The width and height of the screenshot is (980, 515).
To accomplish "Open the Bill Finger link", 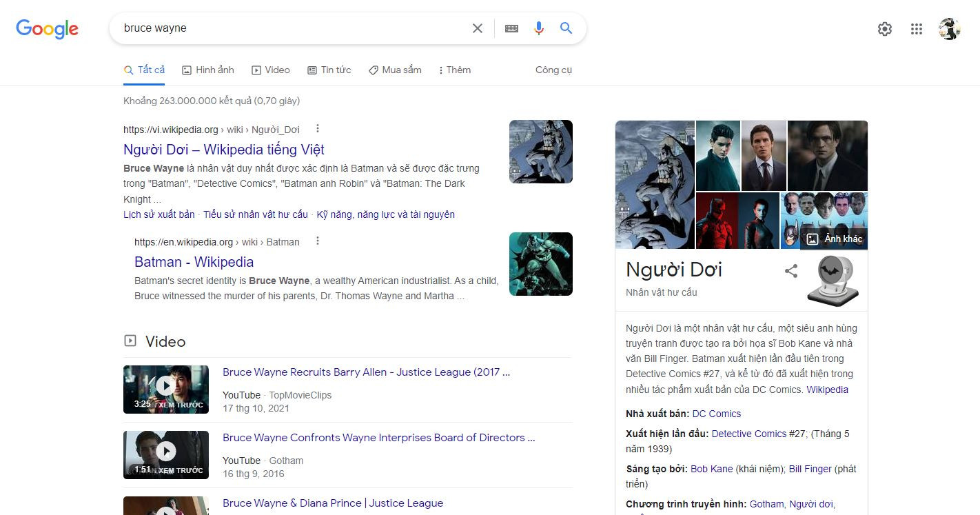I will [x=810, y=469].
